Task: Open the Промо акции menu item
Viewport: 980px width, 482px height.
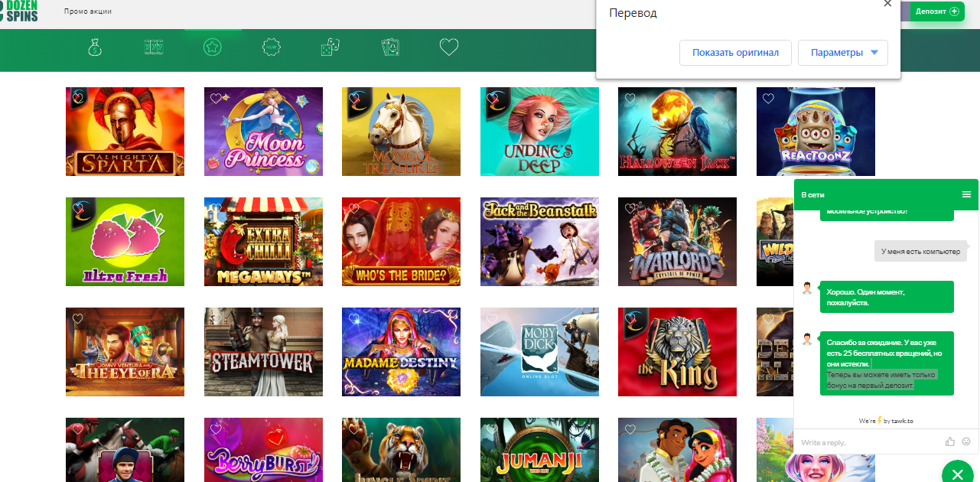Action: (88, 11)
